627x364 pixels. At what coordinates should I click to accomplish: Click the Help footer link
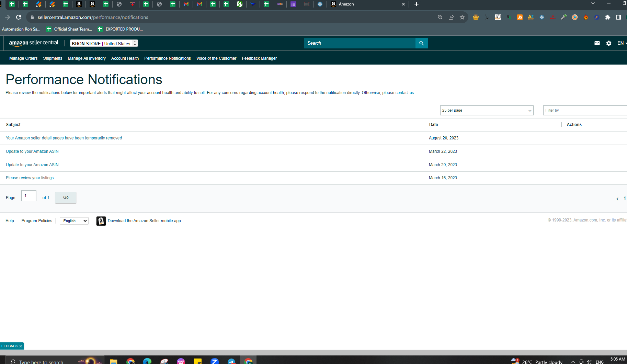click(x=10, y=221)
